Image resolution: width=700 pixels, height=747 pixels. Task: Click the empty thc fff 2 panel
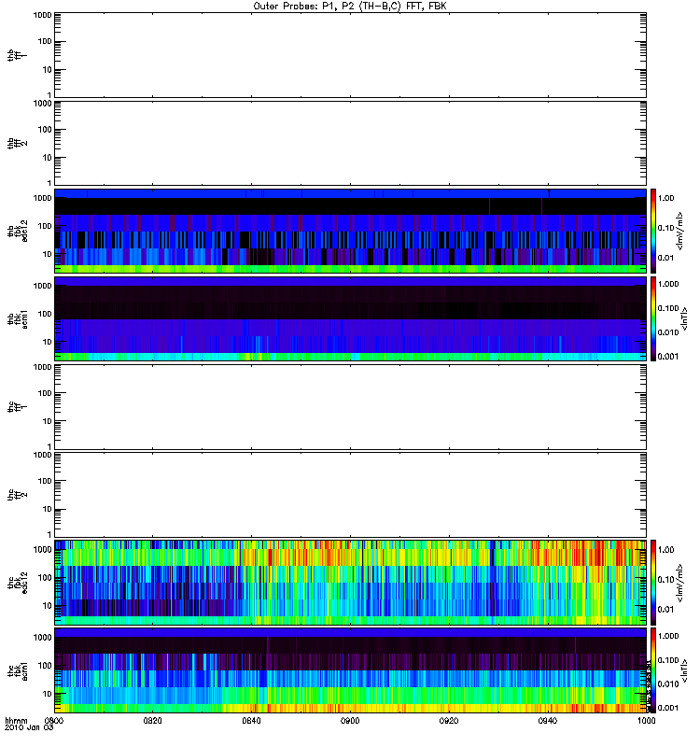tap(350, 495)
